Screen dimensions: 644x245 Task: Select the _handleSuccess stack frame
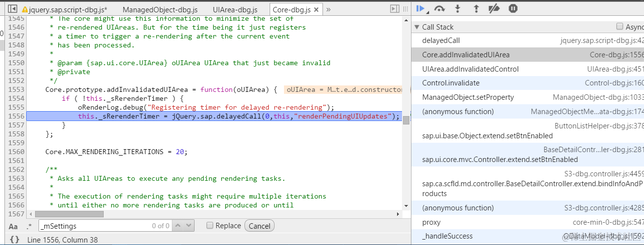pyautogui.click(x=527, y=236)
